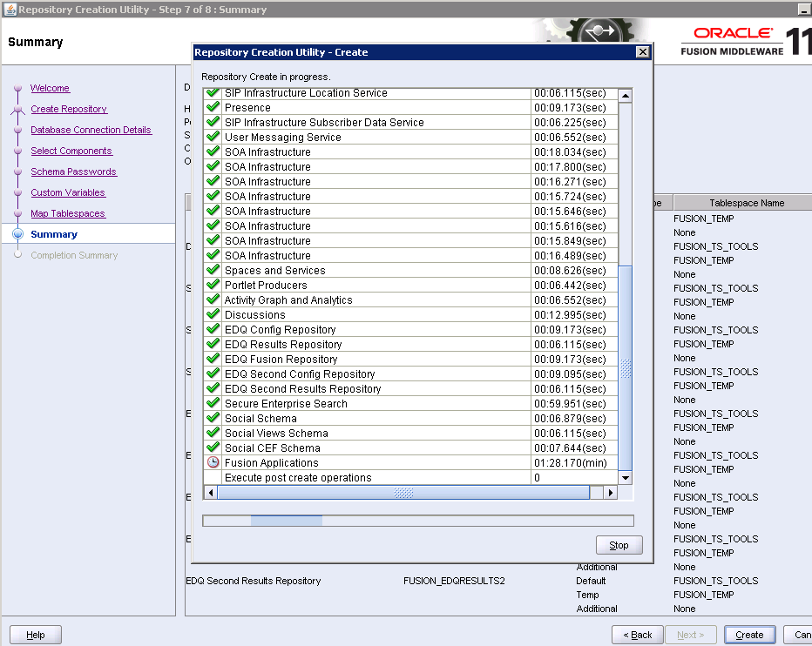Click checkmark icon next to Discussions

click(213, 314)
